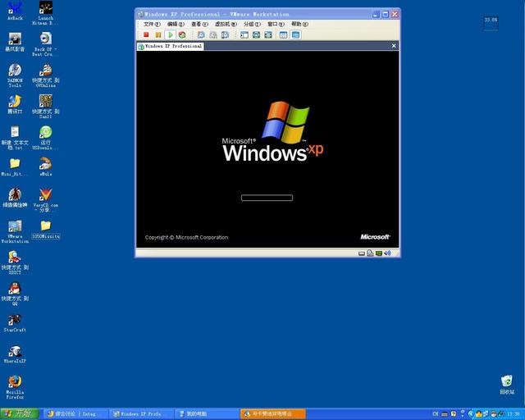This screenshot has height=420, width=525.
Task: Switch to the Windows XP Profe taskbar button
Action: (142, 414)
